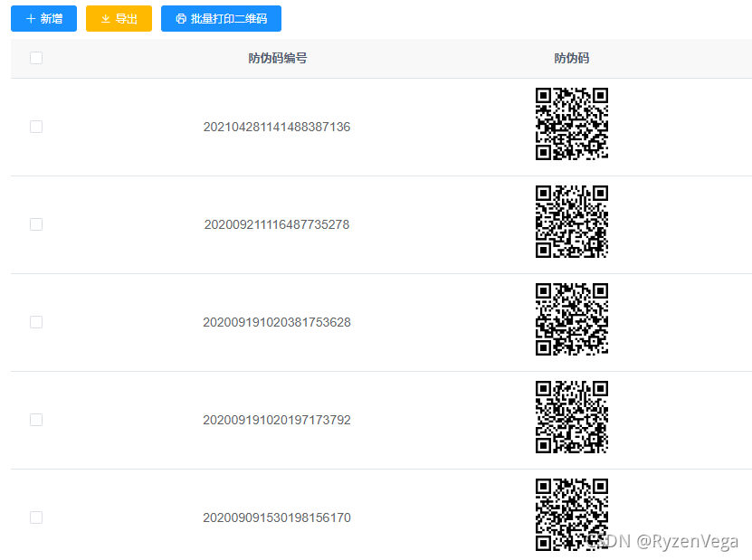752x560 pixels.
Task: Open QR code for 202009091530198156170
Action: (x=572, y=515)
